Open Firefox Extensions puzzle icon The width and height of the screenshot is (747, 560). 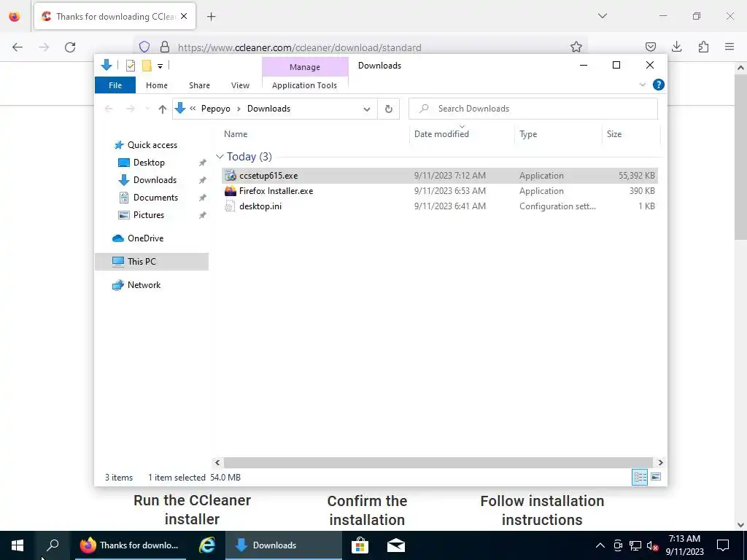[703, 47]
